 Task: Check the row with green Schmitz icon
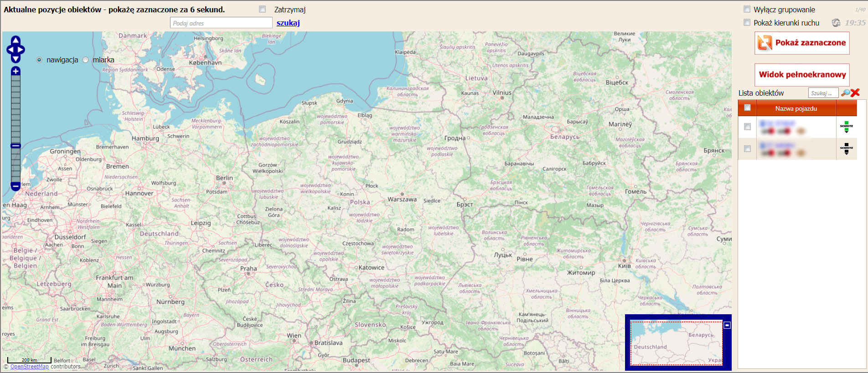(x=747, y=127)
